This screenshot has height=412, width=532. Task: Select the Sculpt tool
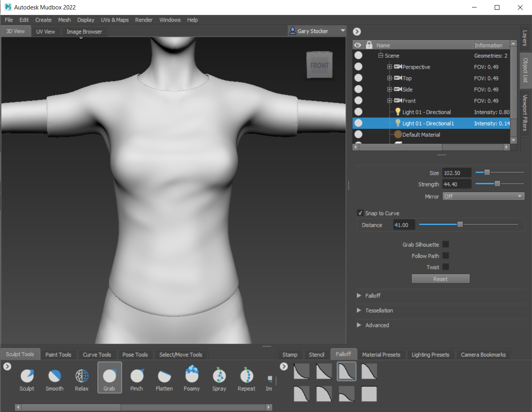click(27, 376)
